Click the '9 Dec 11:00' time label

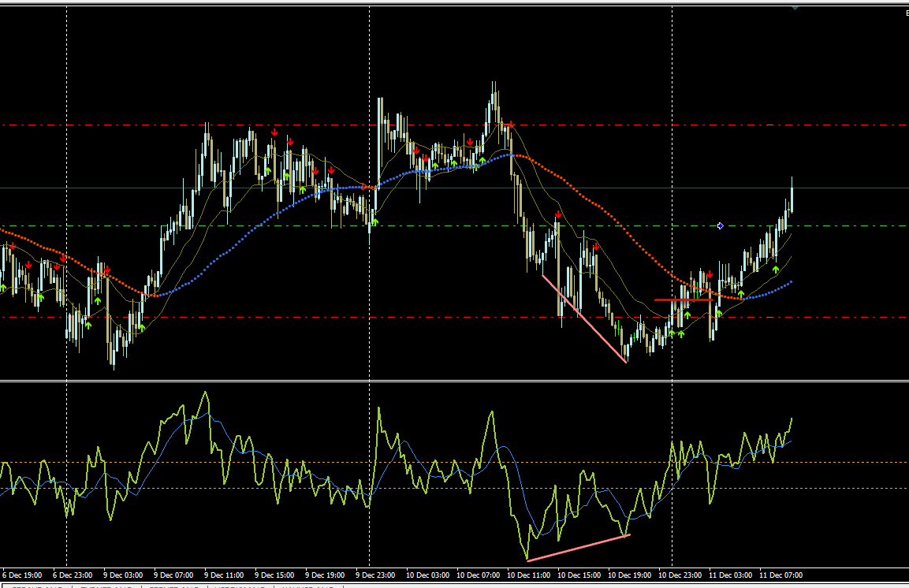[x=224, y=575]
